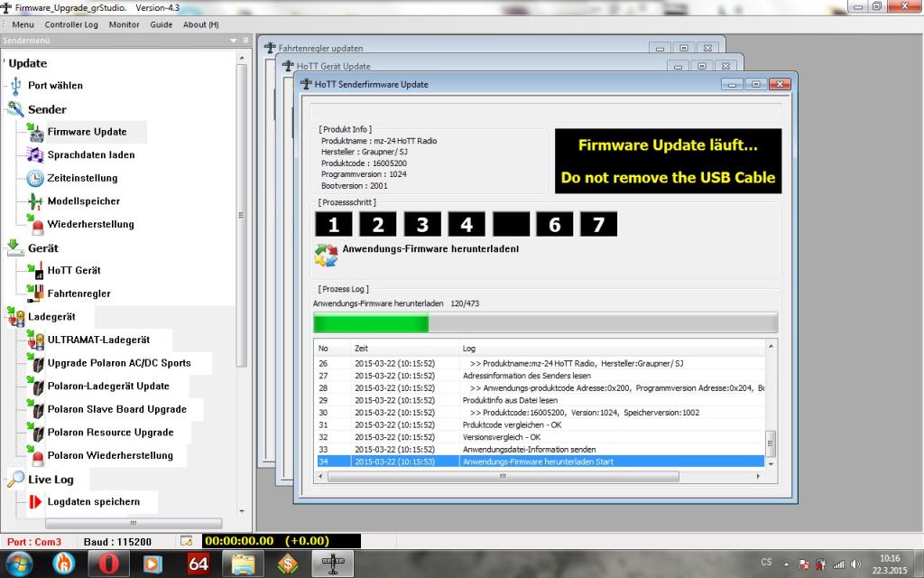Viewport: 924px width, 578px height.
Task: Select the Modellspeicher airplane icon
Action: click(35, 201)
